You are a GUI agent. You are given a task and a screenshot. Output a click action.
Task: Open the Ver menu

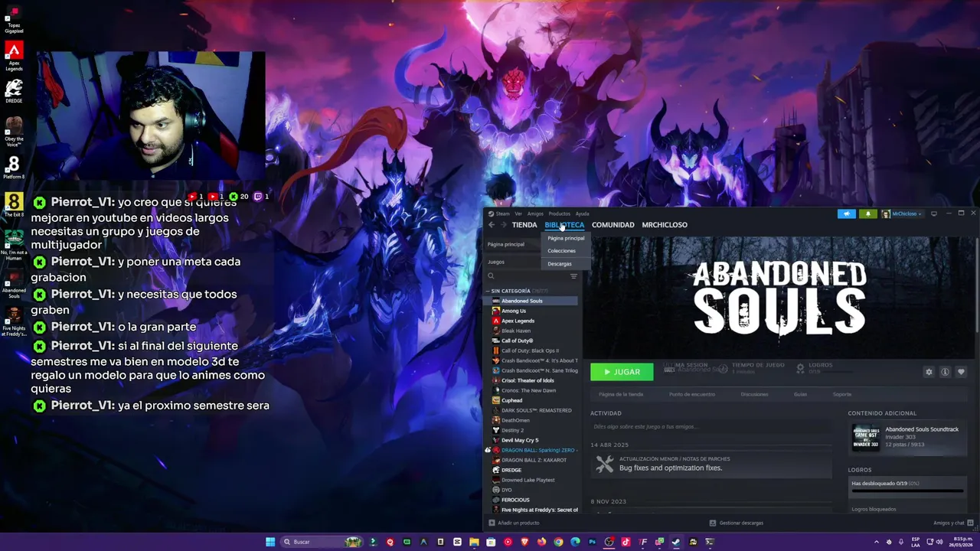point(518,214)
